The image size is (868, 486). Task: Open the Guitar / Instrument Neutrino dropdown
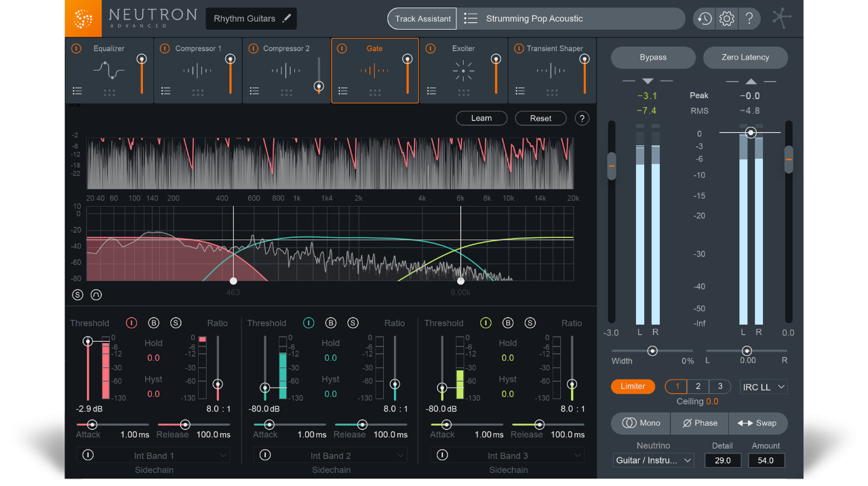[652, 460]
